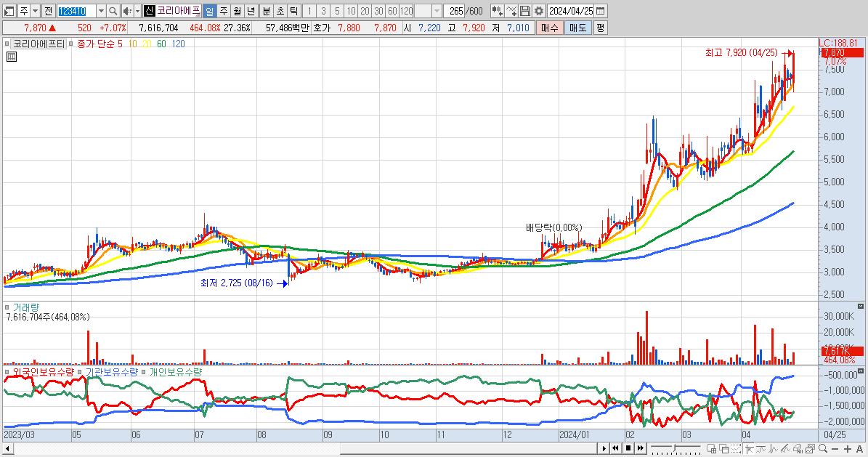Click the 평 button

pyautogui.click(x=600, y=28)
